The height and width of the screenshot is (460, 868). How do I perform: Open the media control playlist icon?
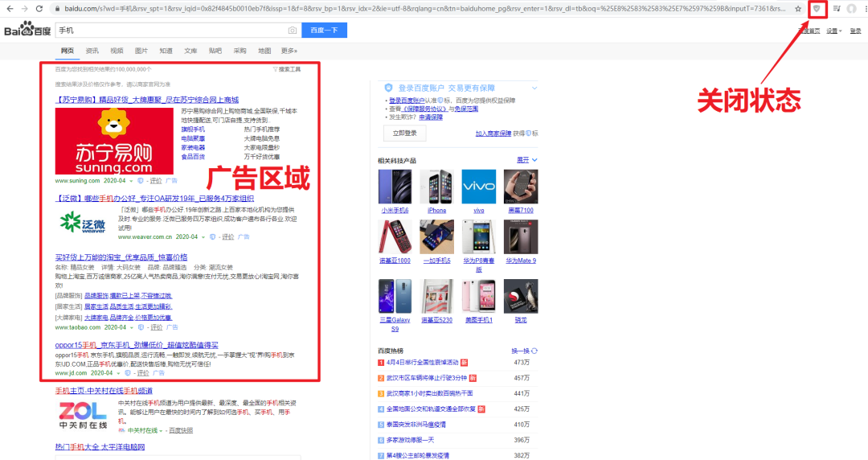[837, 9]
